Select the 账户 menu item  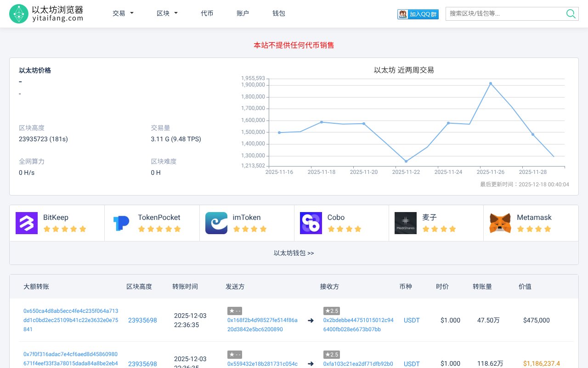pos(243,13)
